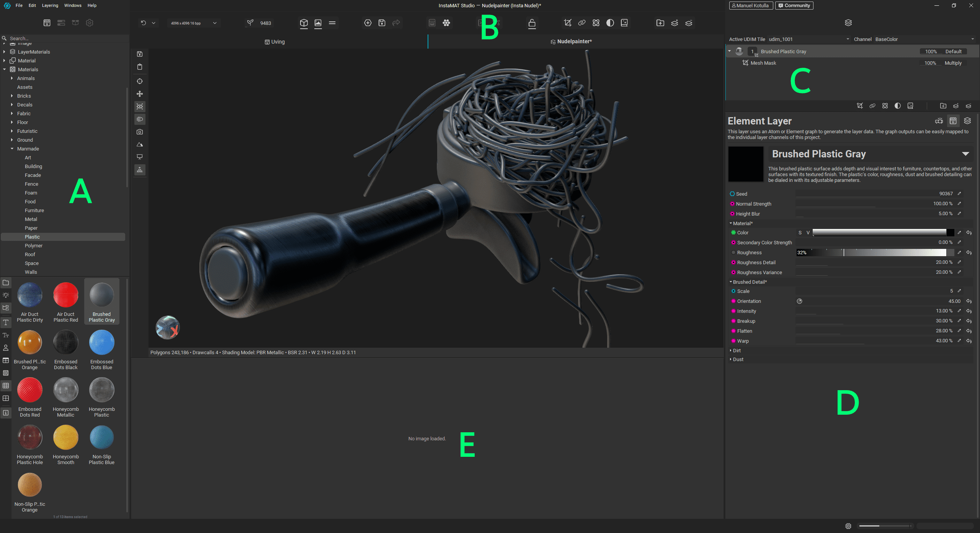The height and width of the screenshot is (533, 980).
Task: Toggle the environment settings icon below the eye tool
Action: pyautogui.click(x=140, y=119)
